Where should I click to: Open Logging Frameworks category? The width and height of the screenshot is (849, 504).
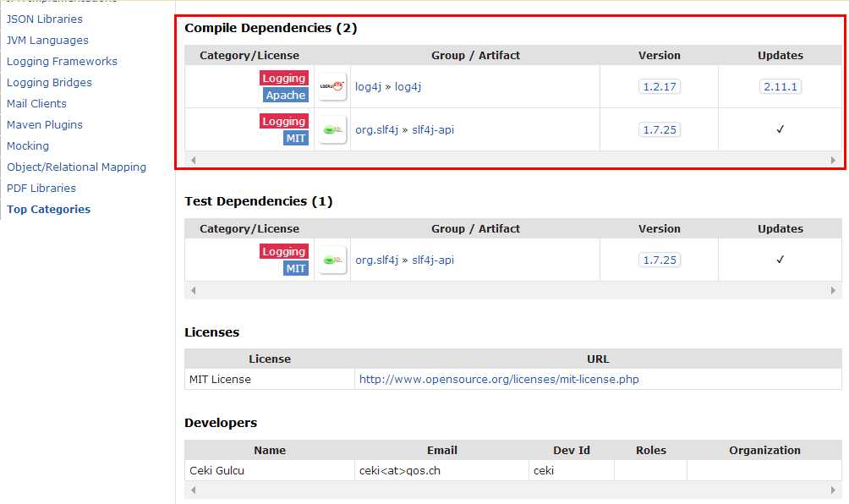62,61
